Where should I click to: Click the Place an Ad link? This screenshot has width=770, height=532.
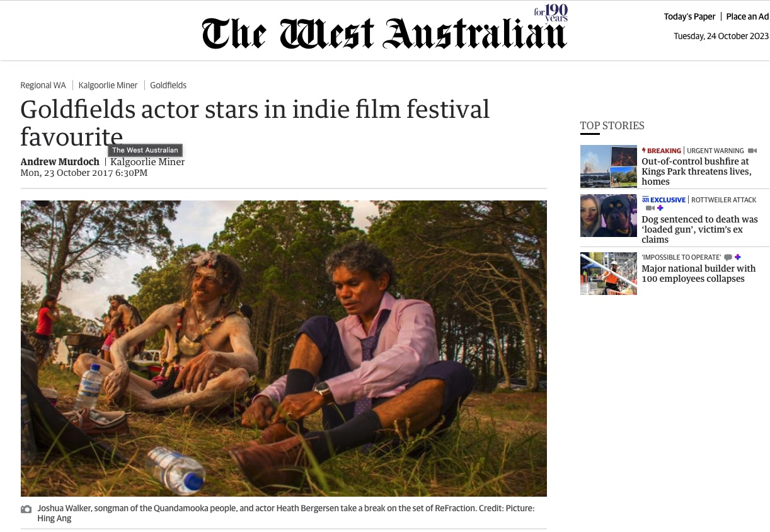click(747, 16)
